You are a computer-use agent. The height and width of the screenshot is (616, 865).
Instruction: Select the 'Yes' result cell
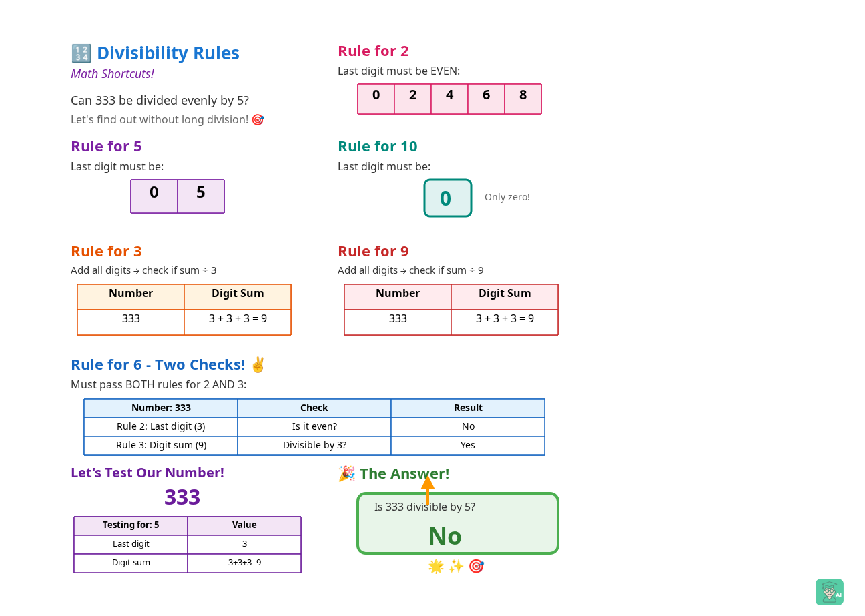coord(468,446)
